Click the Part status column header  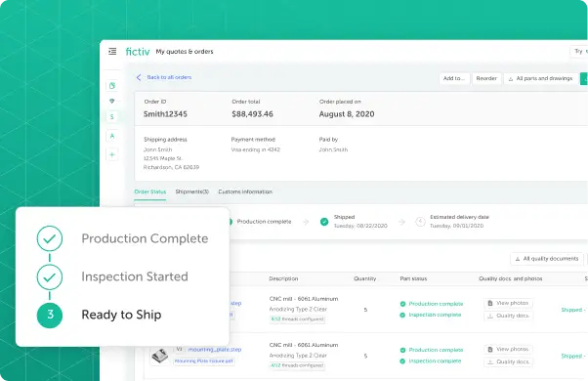pyautogui.click(x=413, y=278)
